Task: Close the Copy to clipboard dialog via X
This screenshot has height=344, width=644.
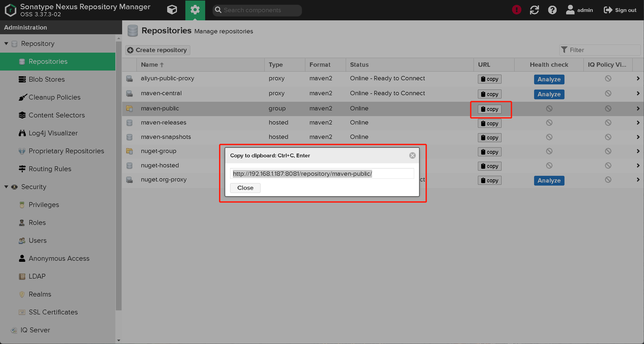Action: tap(412, 155)
